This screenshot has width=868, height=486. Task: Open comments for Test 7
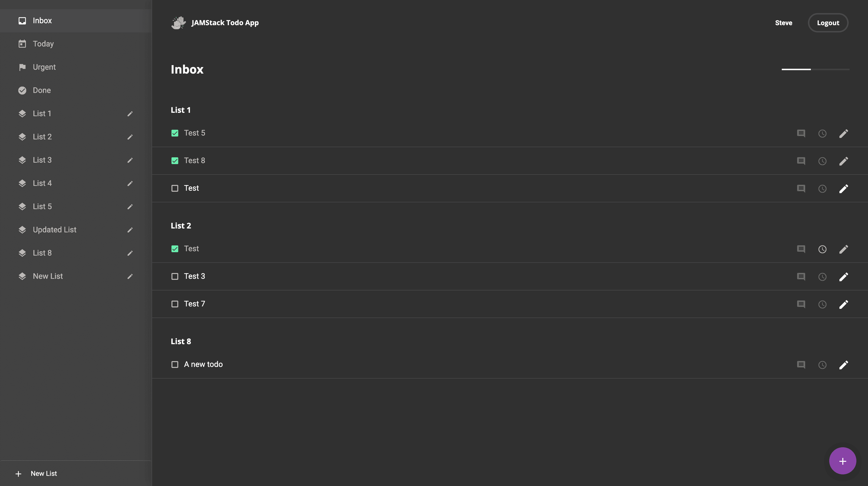tap(801, 304)
